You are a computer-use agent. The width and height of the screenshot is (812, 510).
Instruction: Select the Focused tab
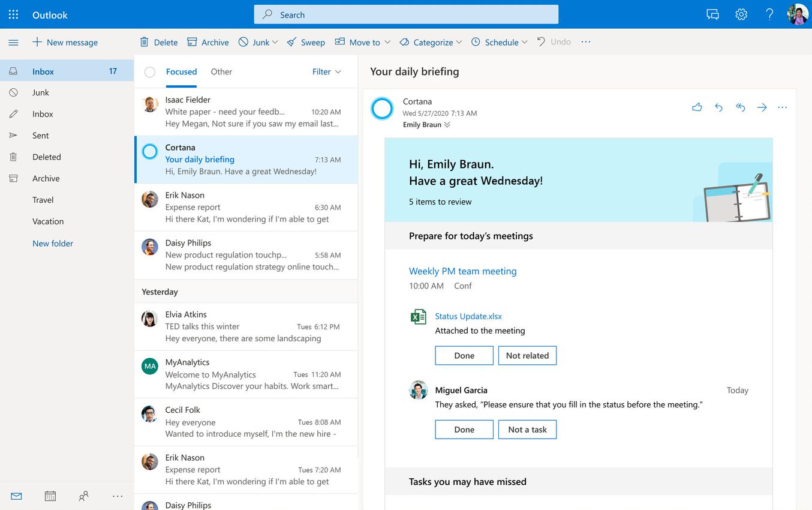[x=181, y=71]
